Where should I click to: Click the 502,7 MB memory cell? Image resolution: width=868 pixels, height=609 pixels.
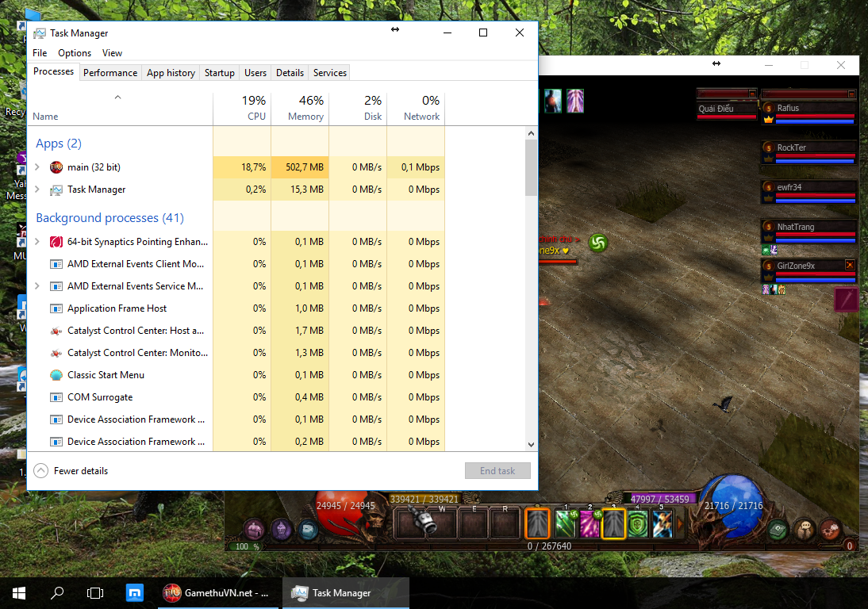tap(300, 167)
